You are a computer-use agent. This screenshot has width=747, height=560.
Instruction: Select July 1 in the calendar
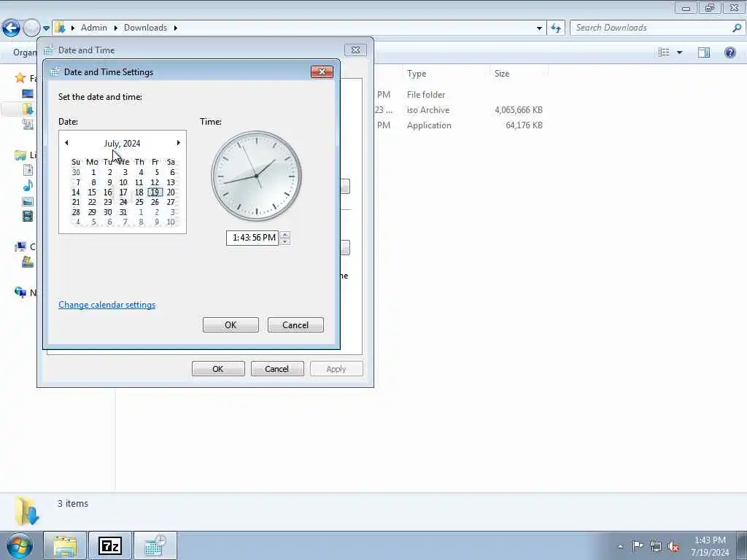[x=93, y=172]
